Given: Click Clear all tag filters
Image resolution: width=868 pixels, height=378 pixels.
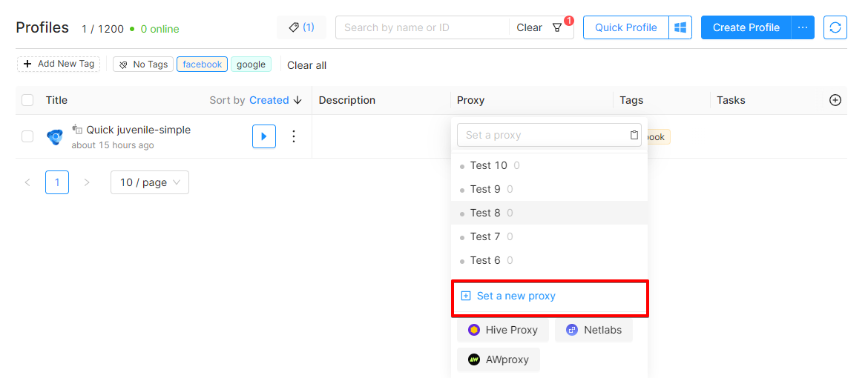Looking at the screenshot, I should (306, 65).
